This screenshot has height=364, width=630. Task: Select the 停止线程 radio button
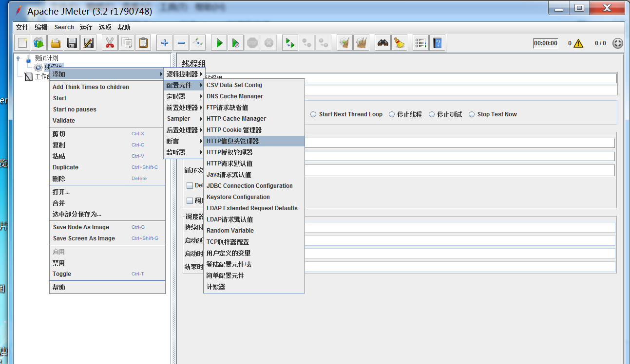392,114
